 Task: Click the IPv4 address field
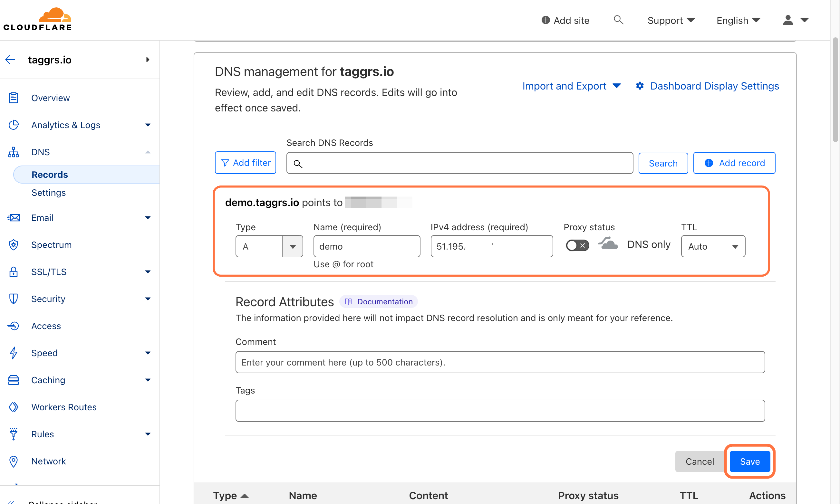[x=492, y=246]
